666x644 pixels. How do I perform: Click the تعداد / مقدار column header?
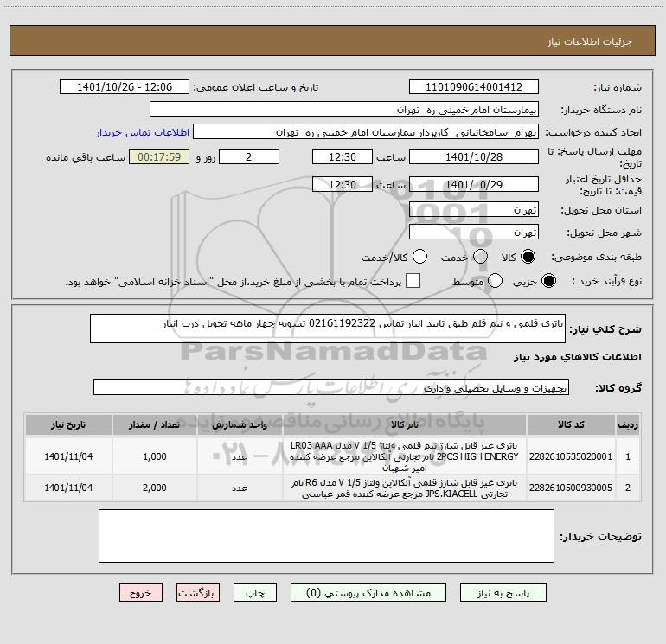tap(155, 424)
